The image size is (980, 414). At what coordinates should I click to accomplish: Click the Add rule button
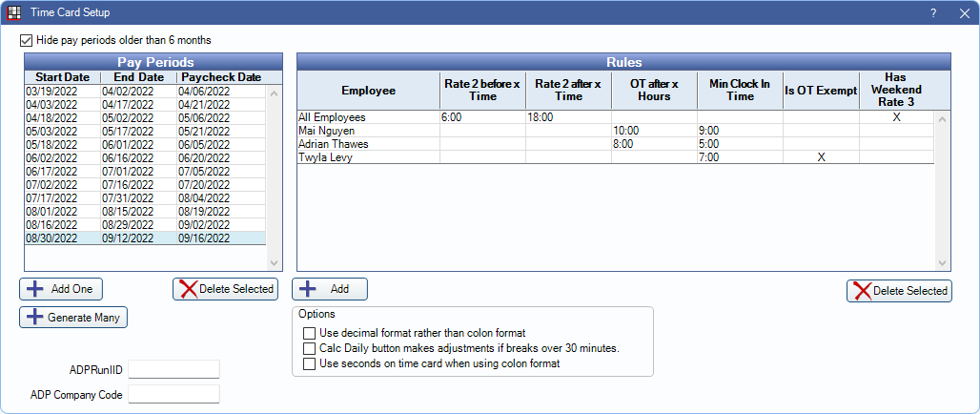[330, 289]
